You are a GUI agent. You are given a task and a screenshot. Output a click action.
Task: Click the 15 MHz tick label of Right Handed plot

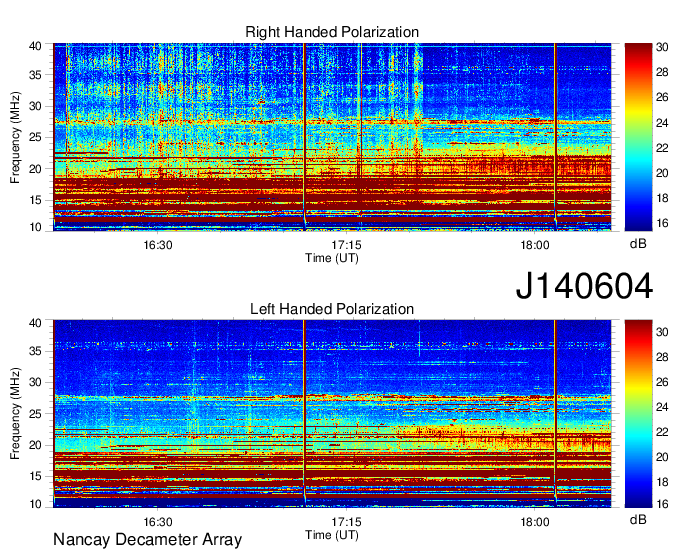pyautogui.click(x=36, y=200)
